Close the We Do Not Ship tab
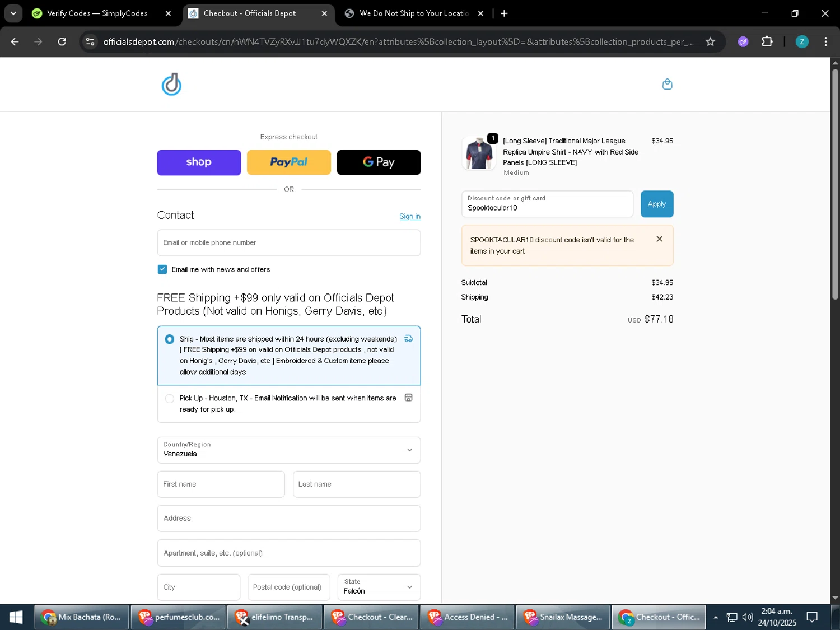The height and width of the screenshot is (630, 840). click(x=480, y=13)
